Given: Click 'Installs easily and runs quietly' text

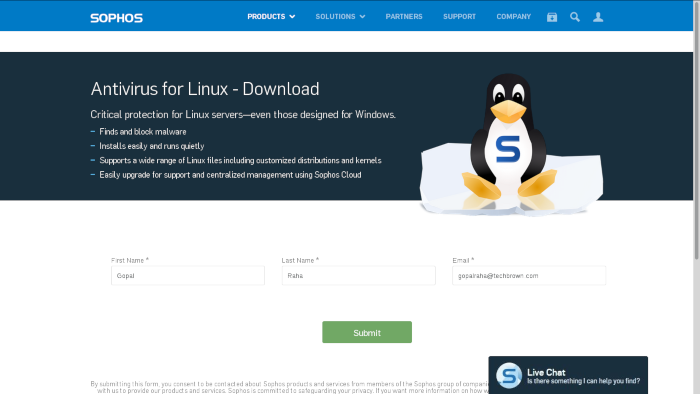Looking at the screenshot, I should (x=152, y=146).
